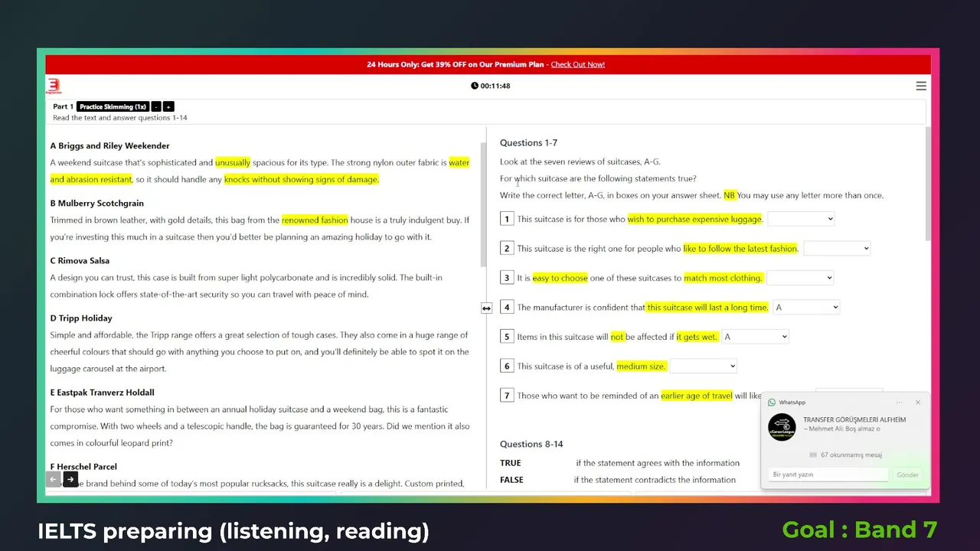The image size is (980, 551).
Task: Click the heading A Briggs and Riley Weekender
Action: click(109, 145)
